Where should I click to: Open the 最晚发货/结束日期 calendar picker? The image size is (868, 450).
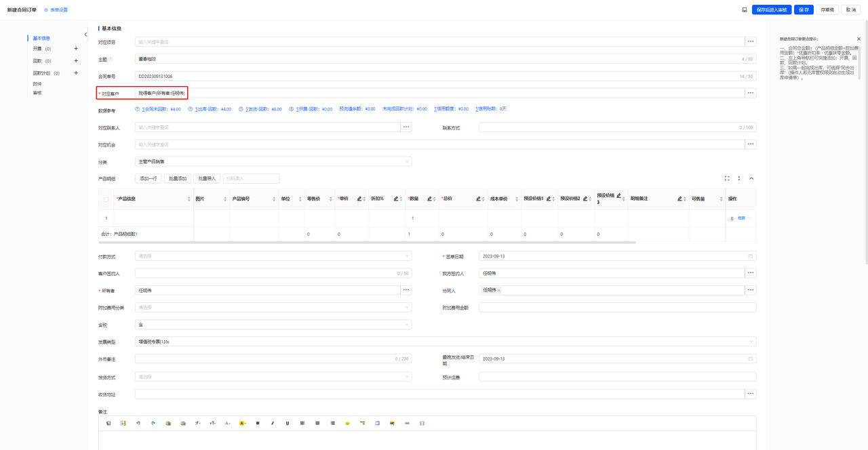coord(751,359)
